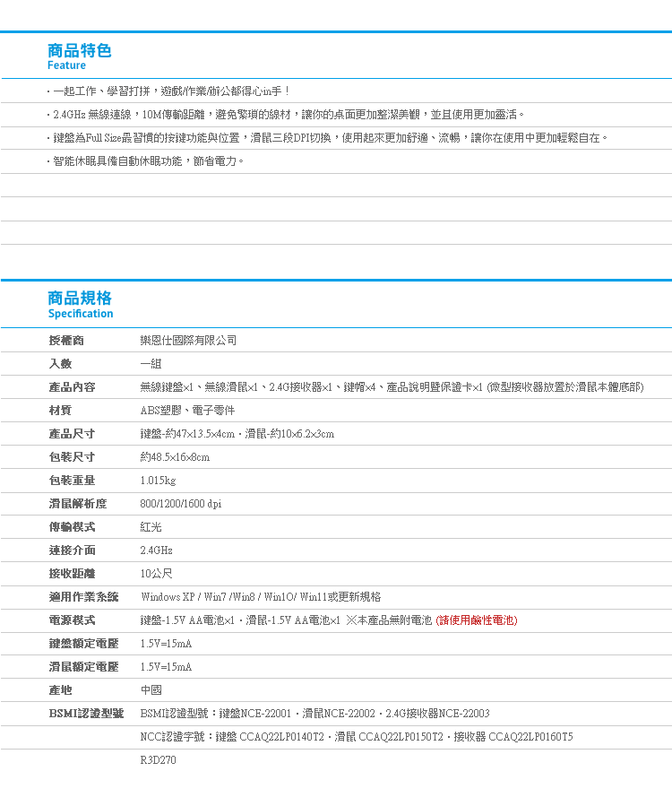Image resolution: width=672 pixels, height=806 pixels.
Task: Select the company name 樂恩仕國際有限公司
Action: 188,341
